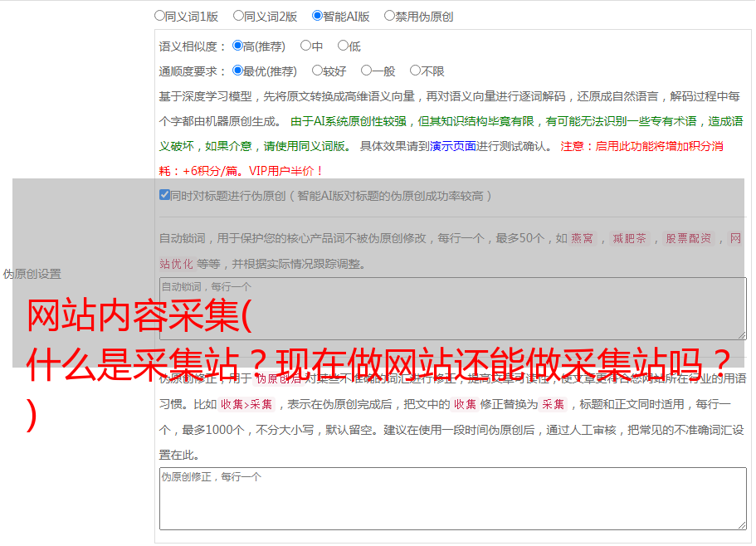Set 通顺度要求 to 较好
The height and width of the screenshot is (546, 756).
pos(317,71)
